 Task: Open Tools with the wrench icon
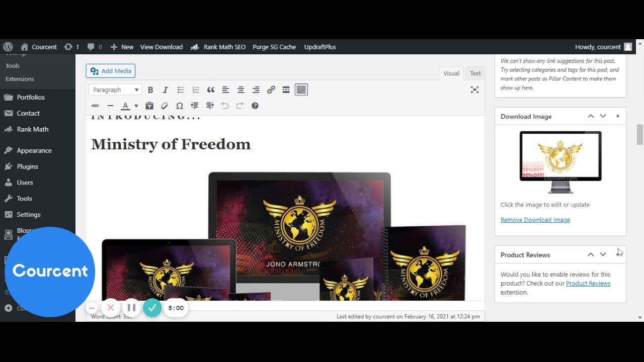24,199
